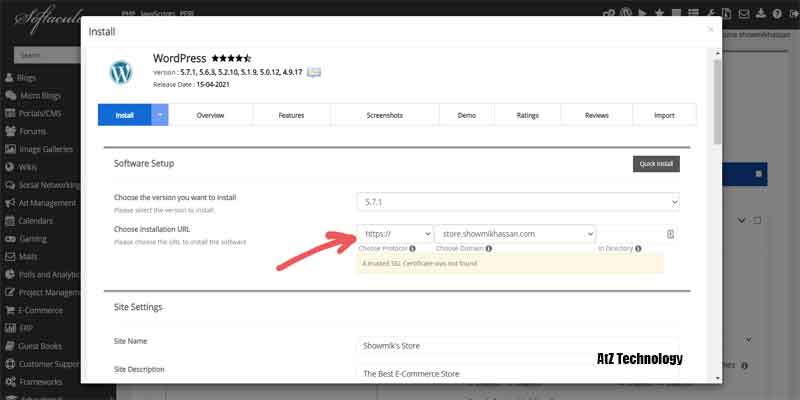Click the Softaculous logo
800x400 pixels.
49,20
